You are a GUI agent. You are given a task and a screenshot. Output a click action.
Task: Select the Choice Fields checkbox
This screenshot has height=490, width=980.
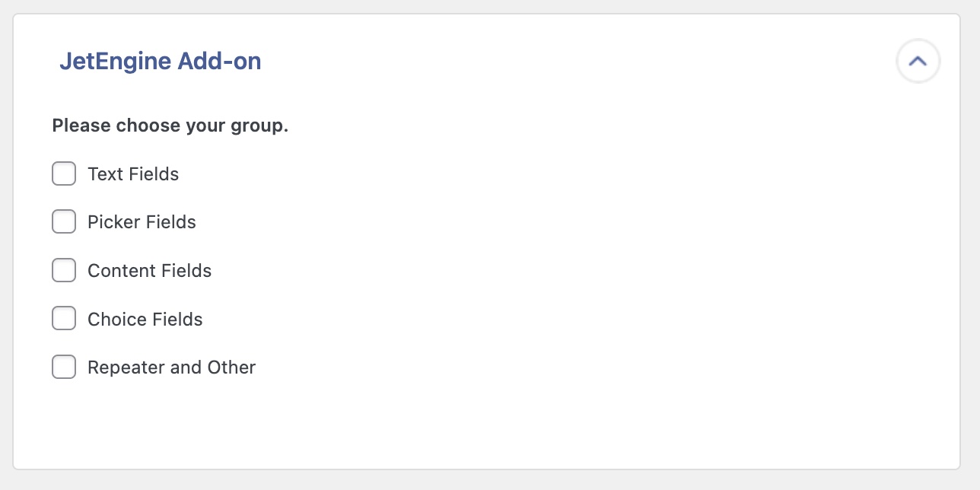point(64,318)
